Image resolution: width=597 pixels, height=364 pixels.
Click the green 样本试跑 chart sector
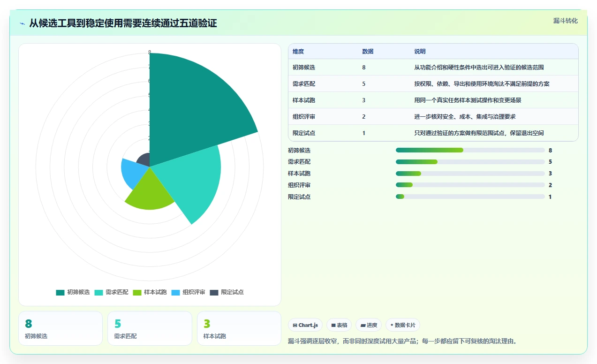click(x=150, y=192)
